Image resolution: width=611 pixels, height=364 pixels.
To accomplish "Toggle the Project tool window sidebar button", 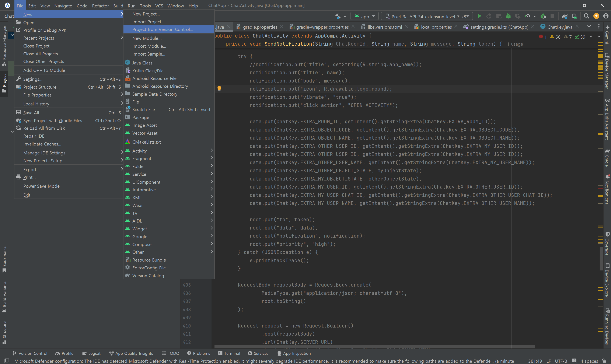I will point(4,83).
